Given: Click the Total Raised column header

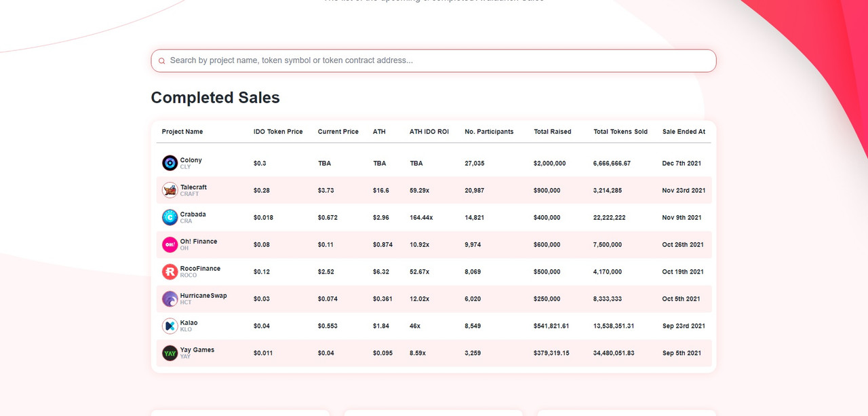Looking at the screenshot, I should pyautogui.click(x=553, y=132).
